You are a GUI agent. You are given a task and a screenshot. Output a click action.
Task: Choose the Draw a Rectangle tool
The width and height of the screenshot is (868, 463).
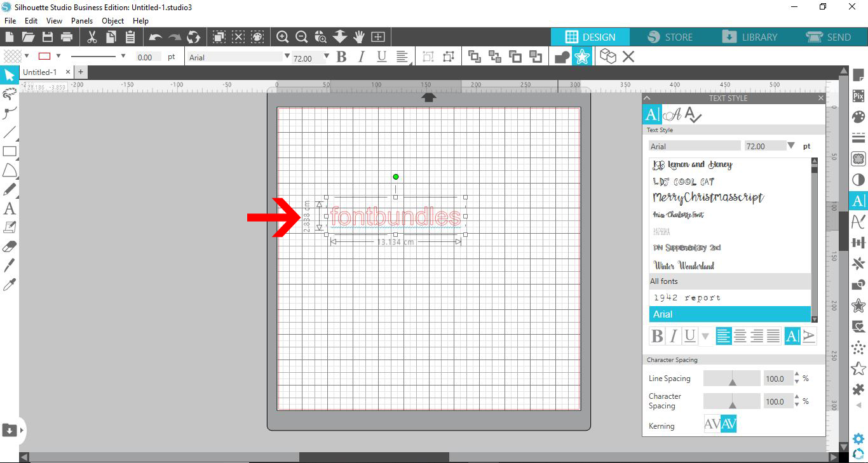10,151
